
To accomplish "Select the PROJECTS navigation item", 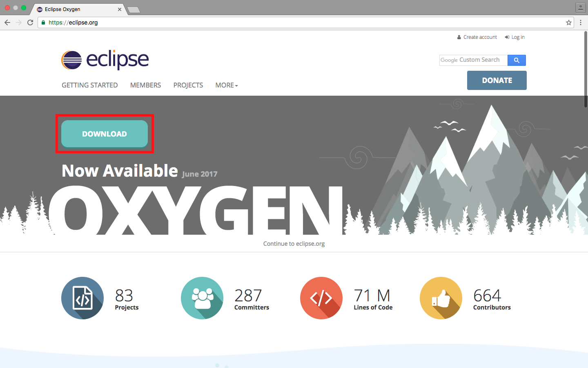I will (188, 85).
